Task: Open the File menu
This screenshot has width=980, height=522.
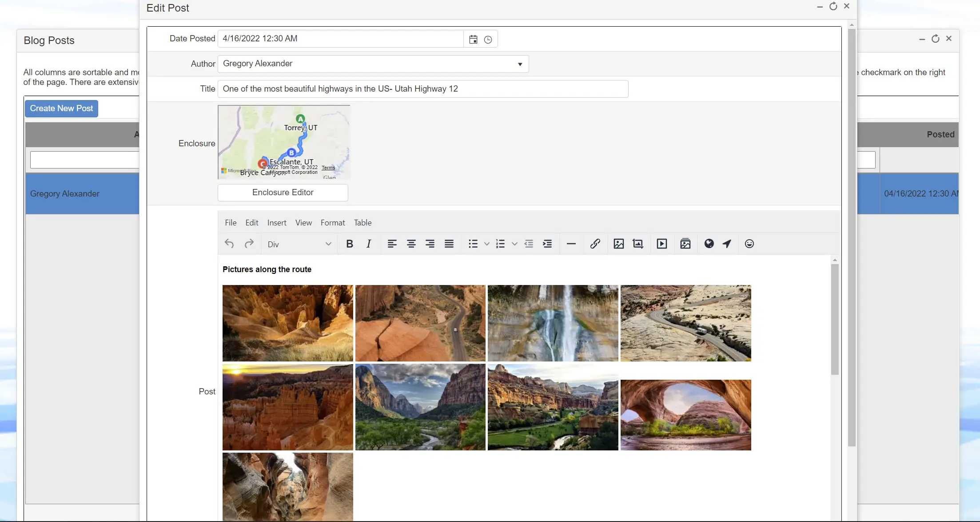Action: click(231, 223)
